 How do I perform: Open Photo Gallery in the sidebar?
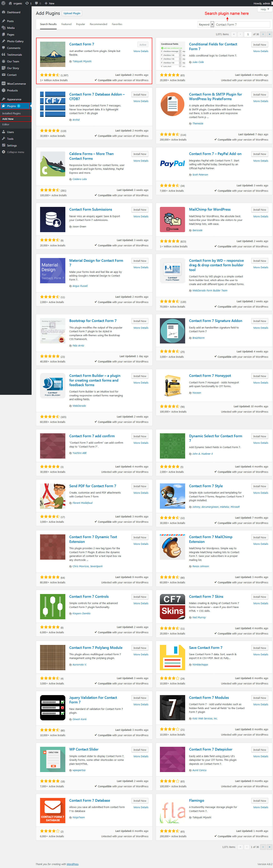(15, 41)
